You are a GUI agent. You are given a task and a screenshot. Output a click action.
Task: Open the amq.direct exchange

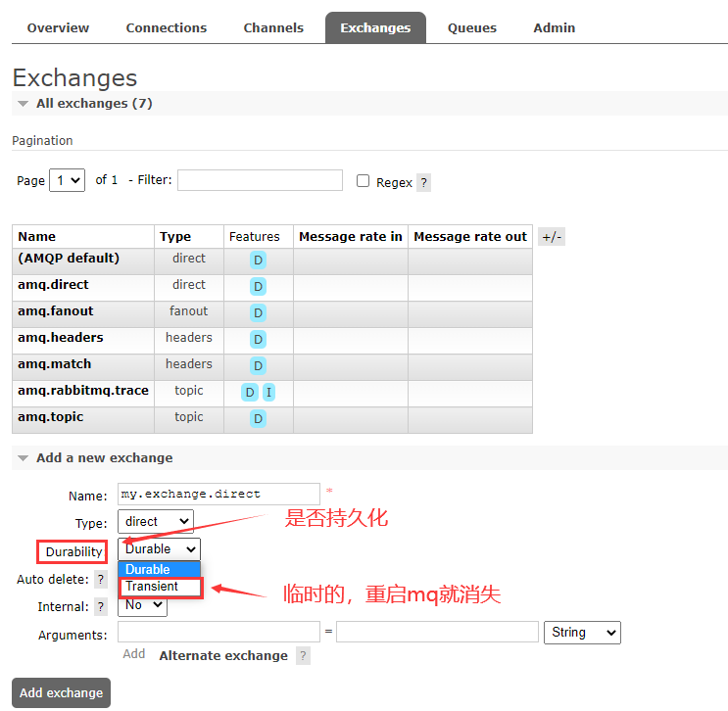tap(53, 284)
